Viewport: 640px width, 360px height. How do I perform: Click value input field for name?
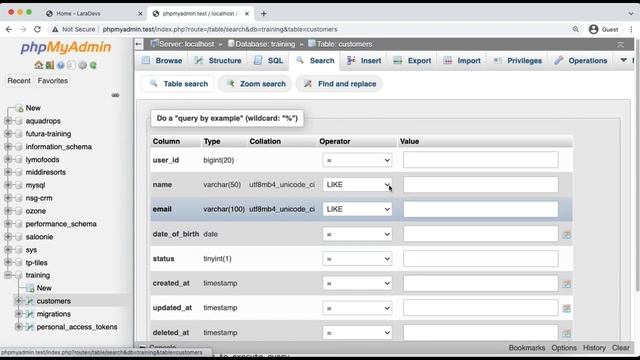480,184
